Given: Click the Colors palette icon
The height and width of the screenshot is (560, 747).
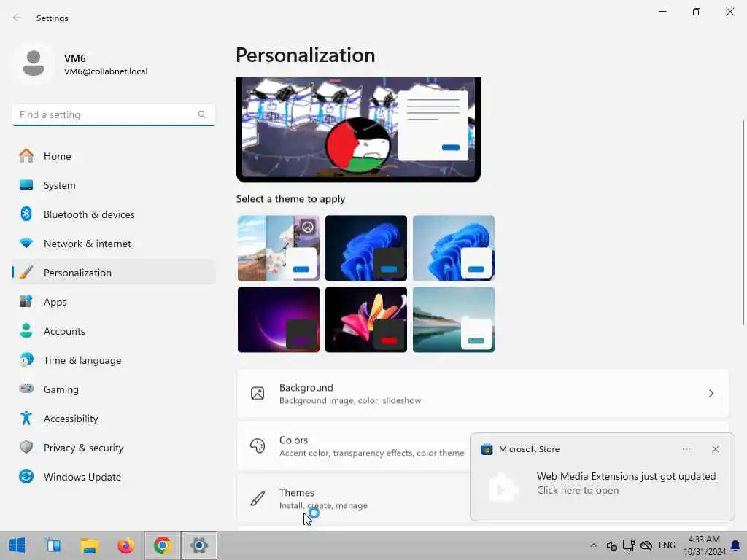Looking at the screenshot, I should pyautogui.click(x=258, y=446).
